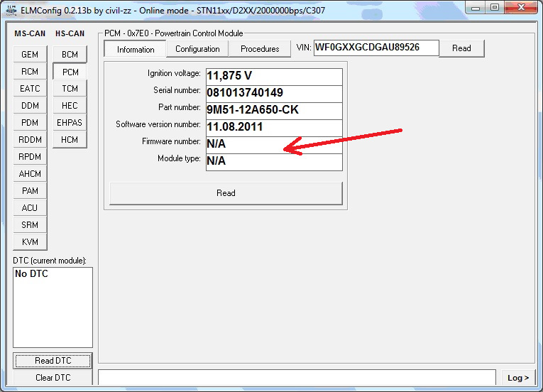Viewport: 543px width, 392px height.
Task: Click the Read DTC button
Action: coord(53,361)
